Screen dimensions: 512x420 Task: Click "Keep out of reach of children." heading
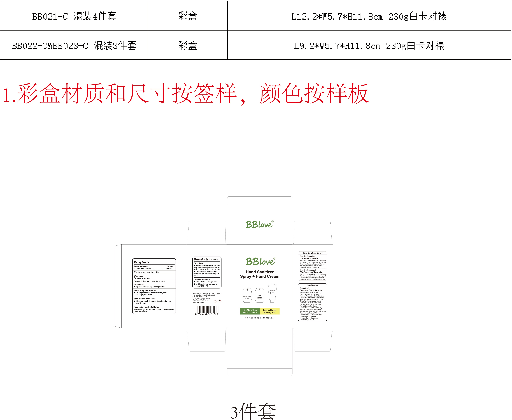147,307
